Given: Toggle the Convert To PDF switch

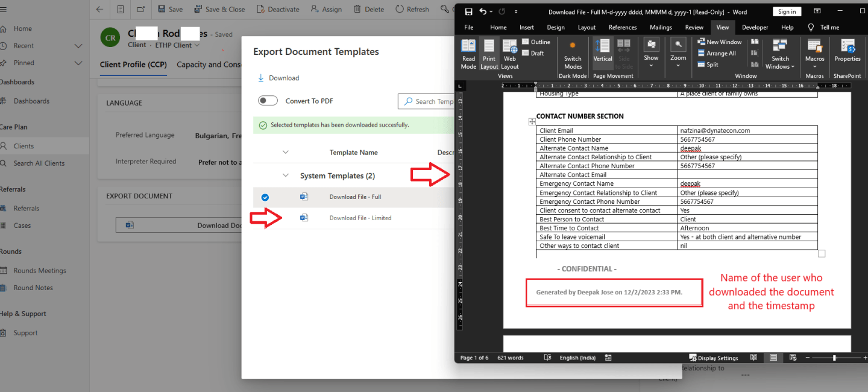Looking at the screenshot, I should (x=268, y=101).
